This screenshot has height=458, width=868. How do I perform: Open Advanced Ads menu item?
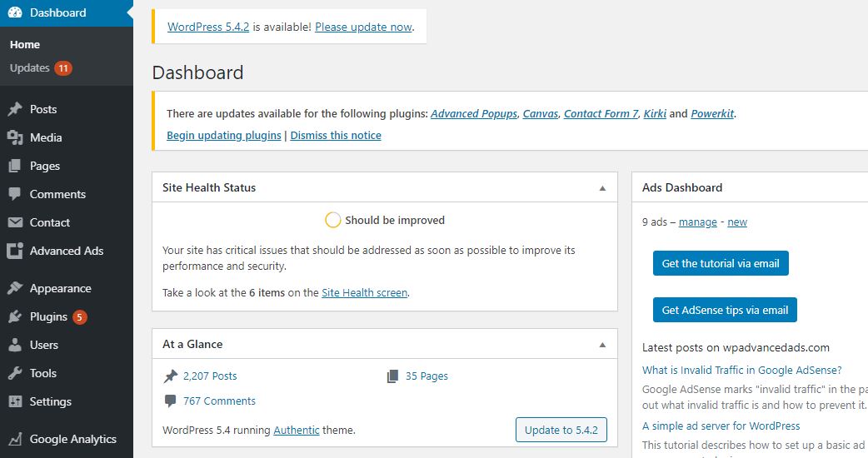coord(67,251)
